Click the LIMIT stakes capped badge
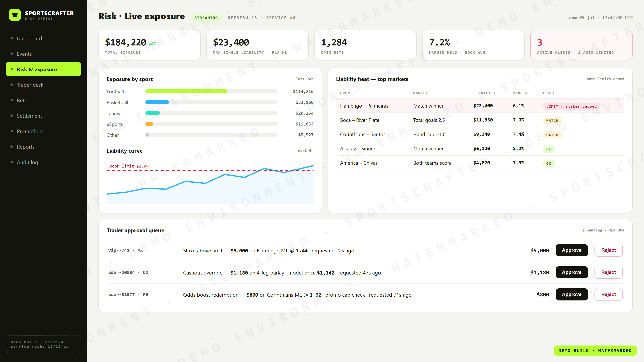The width and height of the screenshot is (644, 362). pos(571,106)
